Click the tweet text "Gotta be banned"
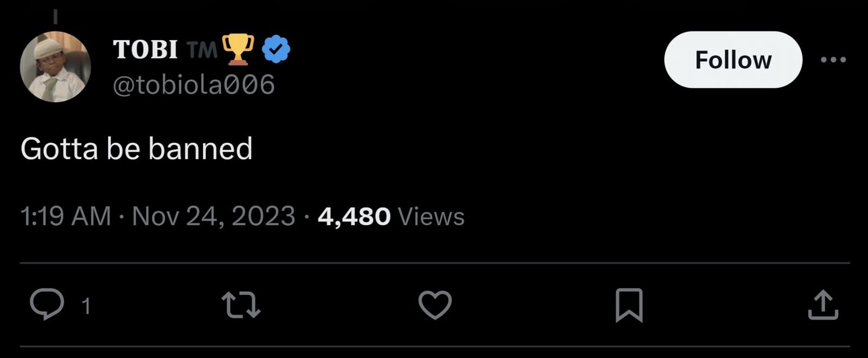868x358 pixels. (x=137, y=149)
